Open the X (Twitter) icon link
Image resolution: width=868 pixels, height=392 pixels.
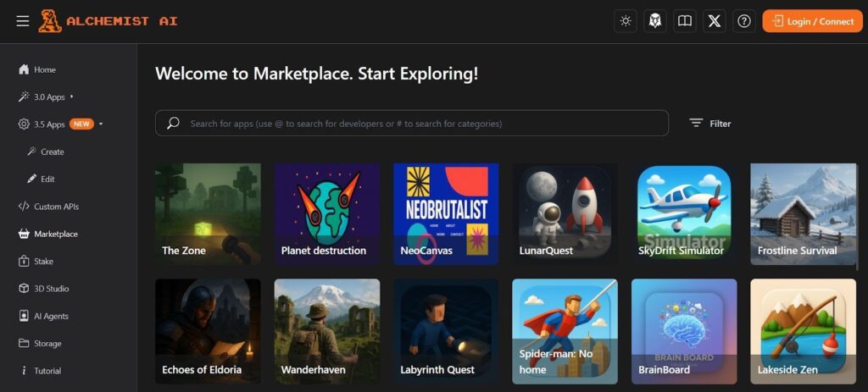[x=715, y=21]
